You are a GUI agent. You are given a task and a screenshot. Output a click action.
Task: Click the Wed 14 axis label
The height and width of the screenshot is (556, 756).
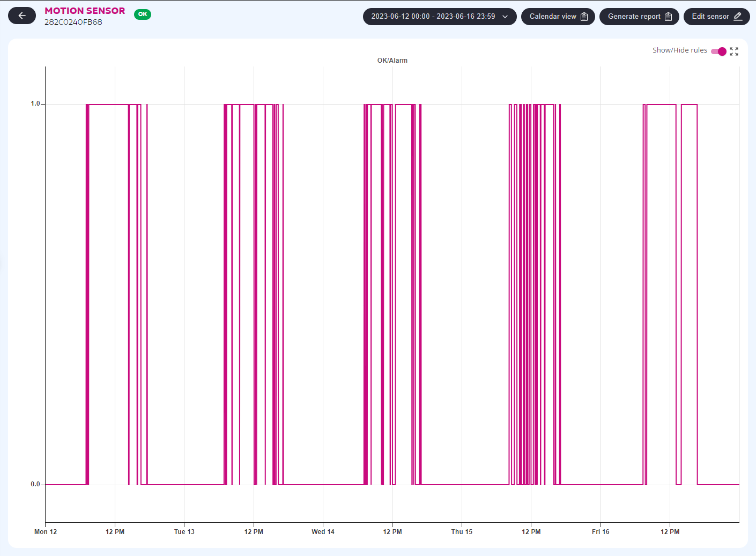[x=323, y=532]
